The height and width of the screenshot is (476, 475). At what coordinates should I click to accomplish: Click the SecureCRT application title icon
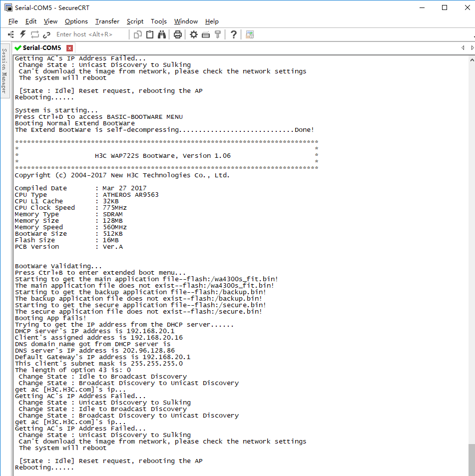8,7
